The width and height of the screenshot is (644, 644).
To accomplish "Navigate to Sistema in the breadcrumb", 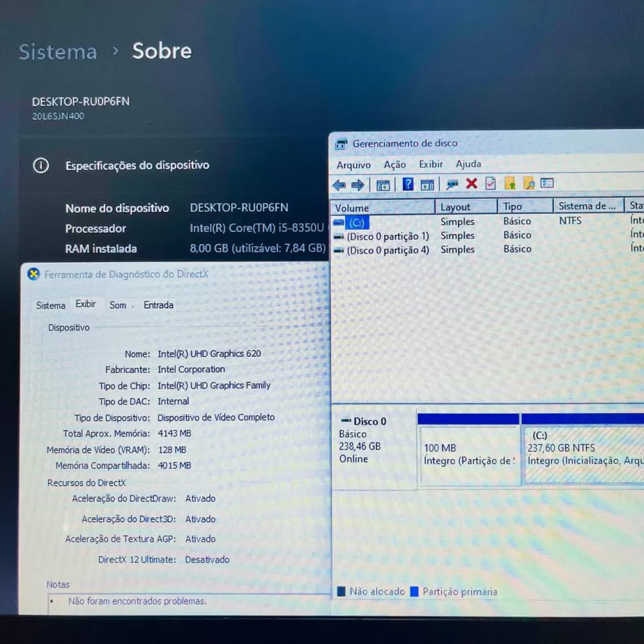I will point(58,52).
